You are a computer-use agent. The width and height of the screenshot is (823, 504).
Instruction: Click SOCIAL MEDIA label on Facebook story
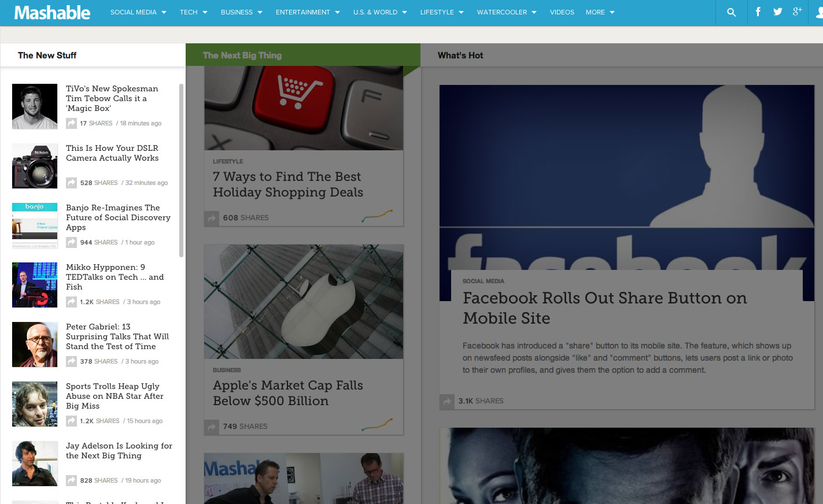484,281
